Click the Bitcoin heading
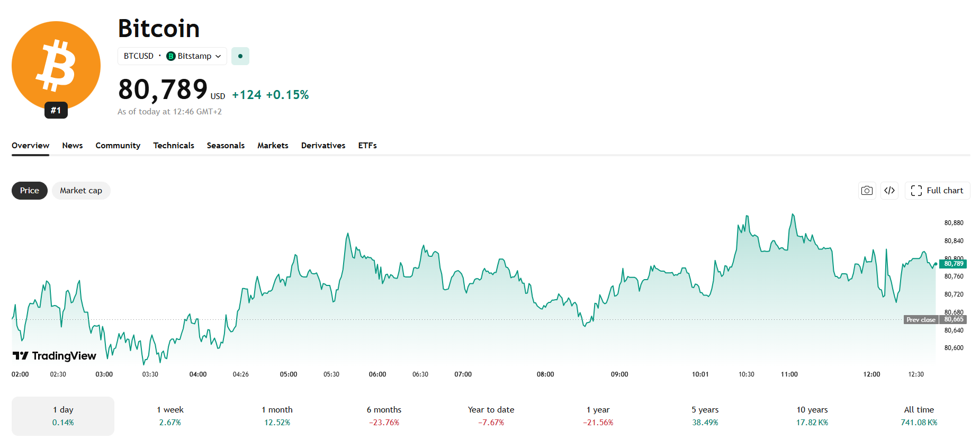The width and height of the screenshot is (980, 439). tap(159, 28)
